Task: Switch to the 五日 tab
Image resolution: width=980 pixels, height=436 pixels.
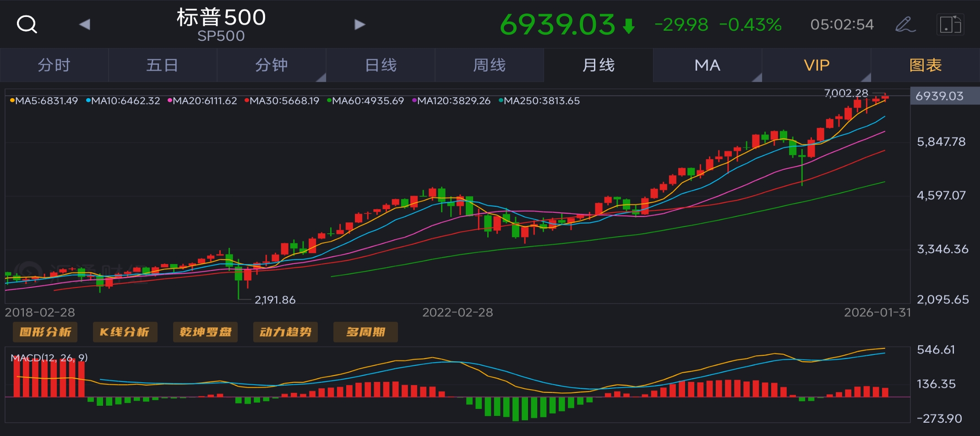Action: tap(163, 65)
